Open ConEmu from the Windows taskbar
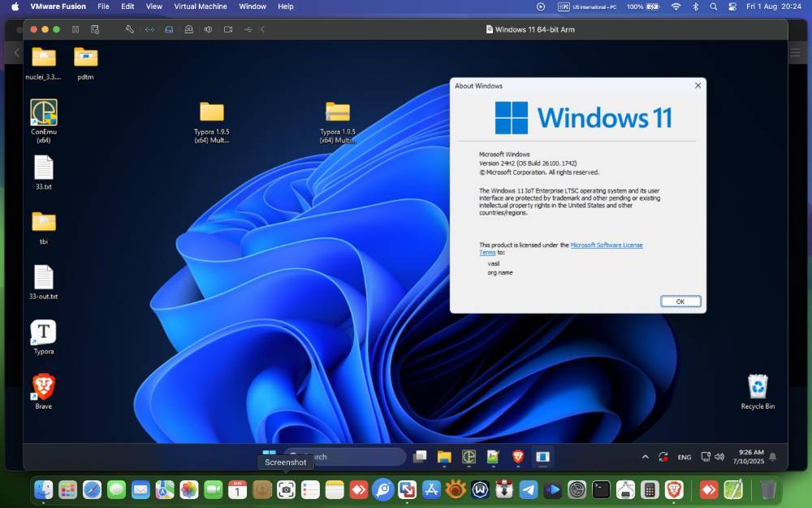The width and height of the screenshot is (812, 508). pos(469,456)
